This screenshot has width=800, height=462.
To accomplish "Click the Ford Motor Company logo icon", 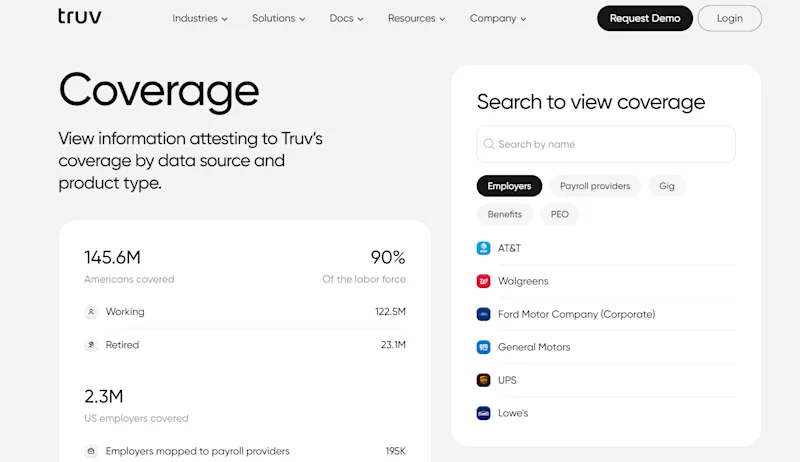I will pos(483,314).
